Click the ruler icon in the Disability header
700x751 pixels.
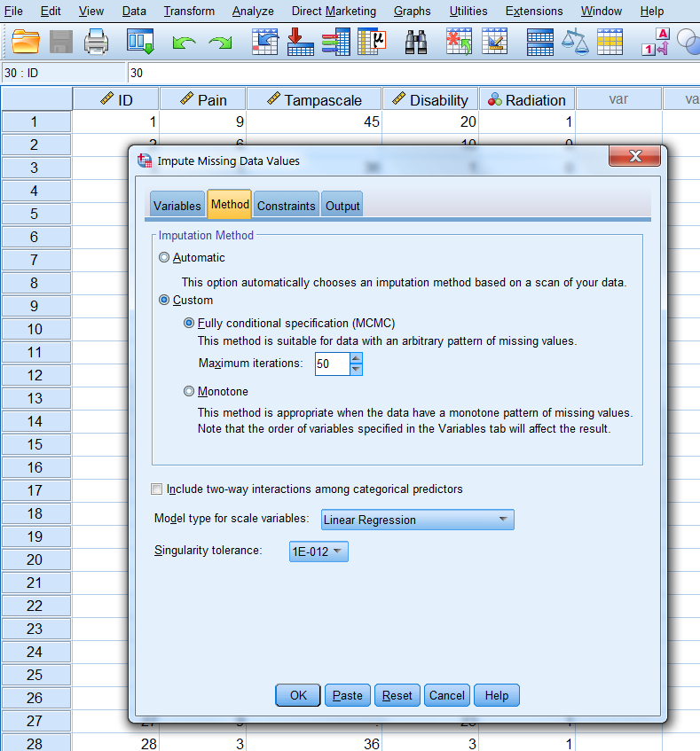(398, 98)
